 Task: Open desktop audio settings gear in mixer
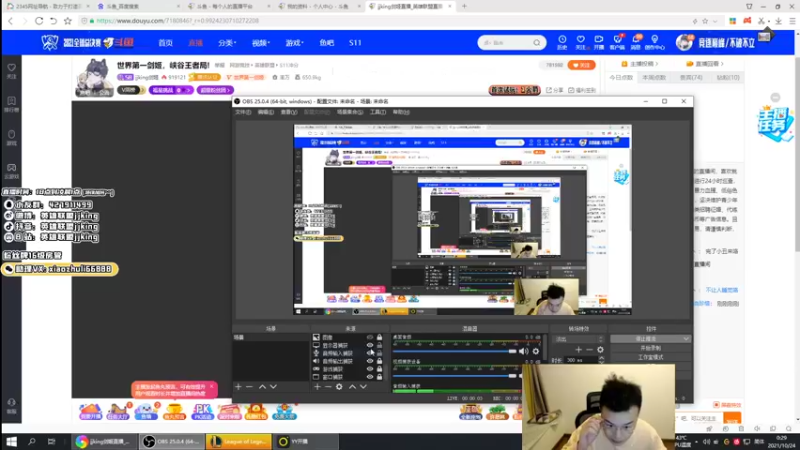[x=536, y=351]
